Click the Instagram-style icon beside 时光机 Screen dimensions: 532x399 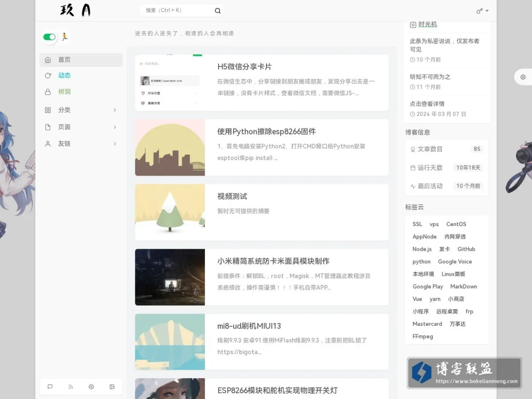click(x=413, y=25)
